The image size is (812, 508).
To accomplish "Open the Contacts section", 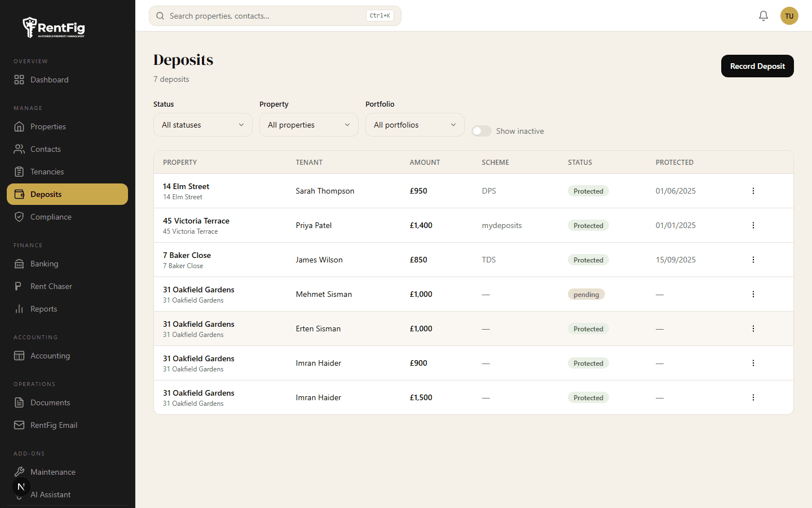I will pos(46,149).
